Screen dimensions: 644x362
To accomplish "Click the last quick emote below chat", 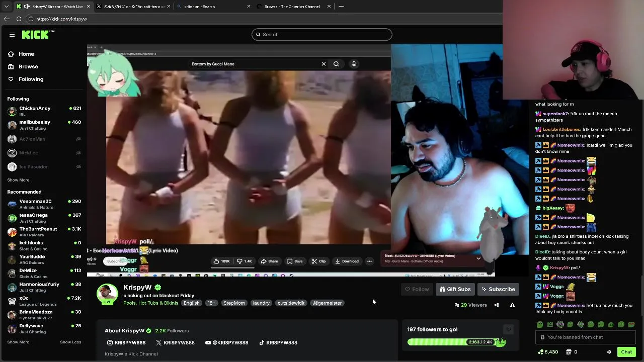I will 631,325.
